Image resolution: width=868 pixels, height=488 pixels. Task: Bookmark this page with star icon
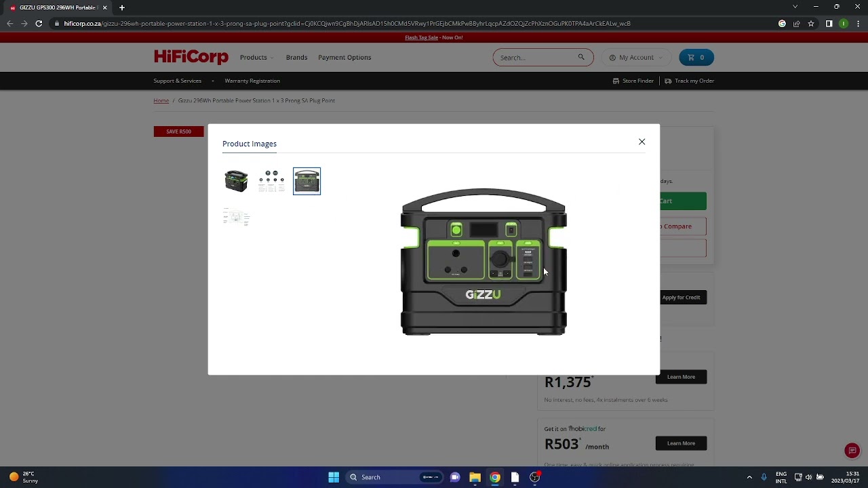click(810, 24)
